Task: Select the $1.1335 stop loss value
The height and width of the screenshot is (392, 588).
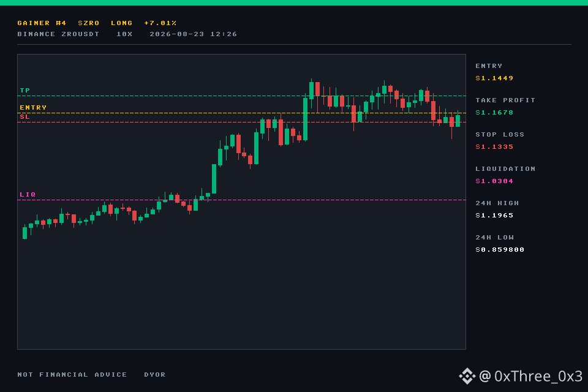Action: pos(494,146)
